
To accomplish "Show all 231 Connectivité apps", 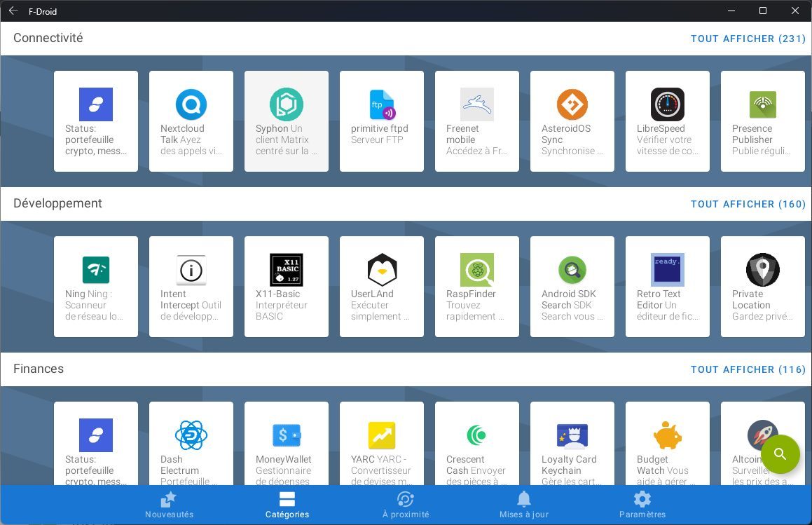I will [748, 39].
